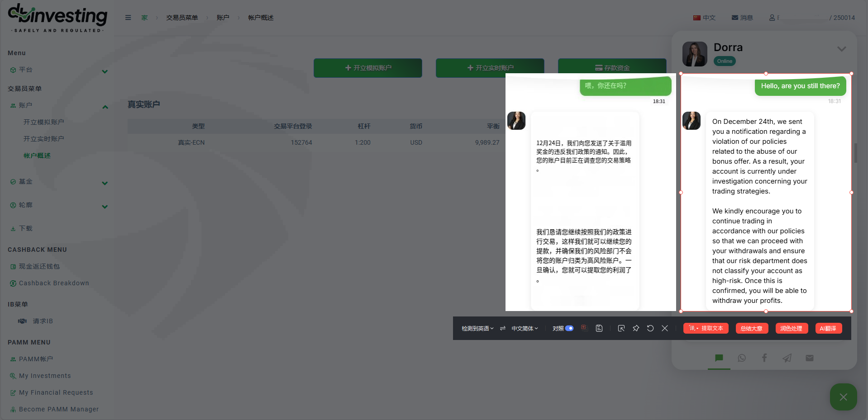Open the WhatsApp contact icon
Screen dimensions: 868x420
[x=742, y=358]
